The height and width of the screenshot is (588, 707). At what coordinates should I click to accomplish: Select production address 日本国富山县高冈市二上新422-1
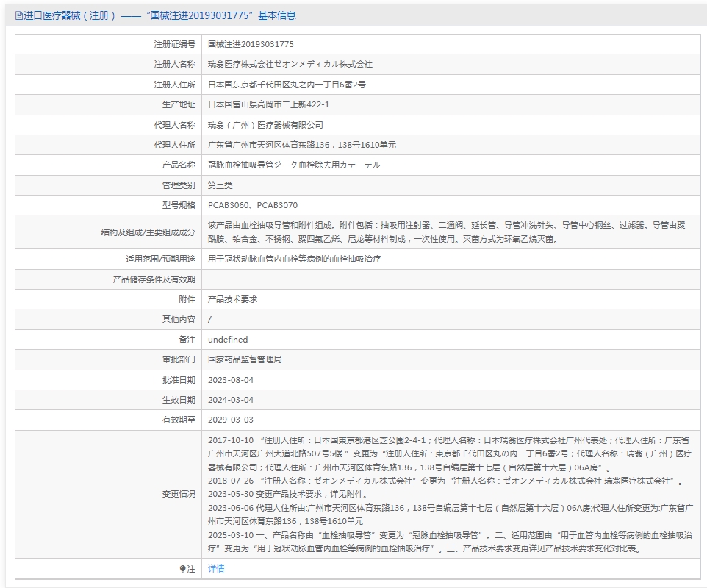[x=268, y=104]
